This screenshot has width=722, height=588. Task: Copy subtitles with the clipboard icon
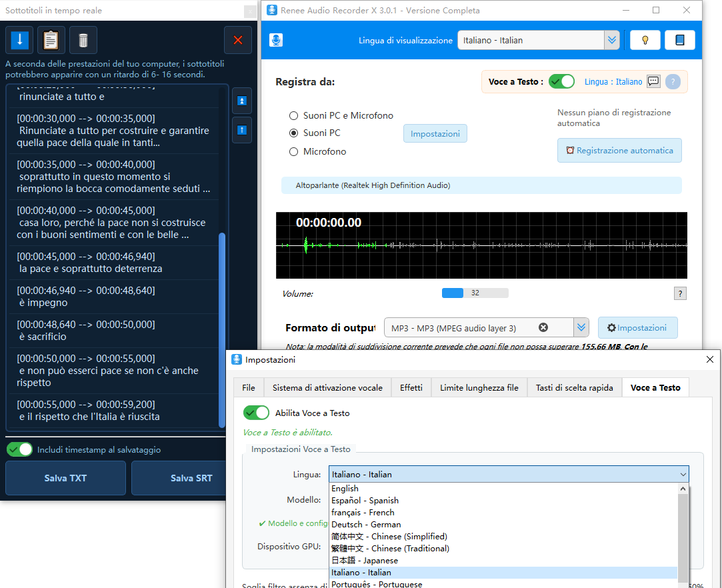[51, 40]
